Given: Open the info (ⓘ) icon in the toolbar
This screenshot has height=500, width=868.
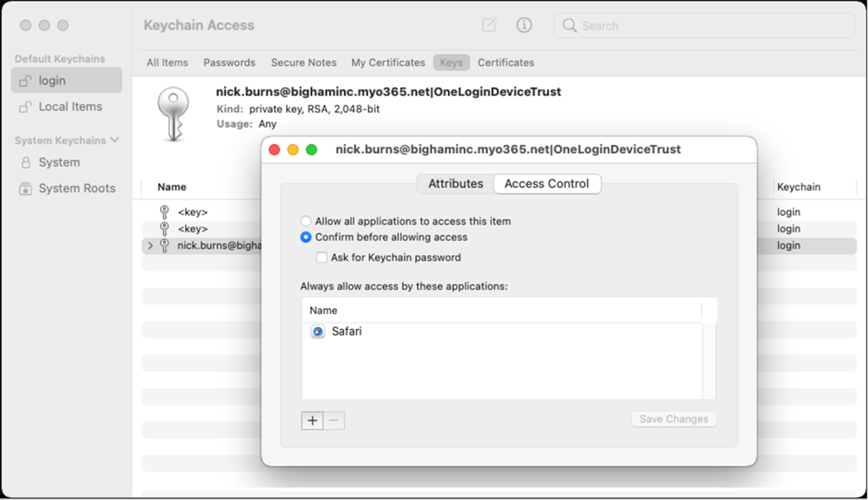Looking at the screenshot, I should [x=524, y=26].
